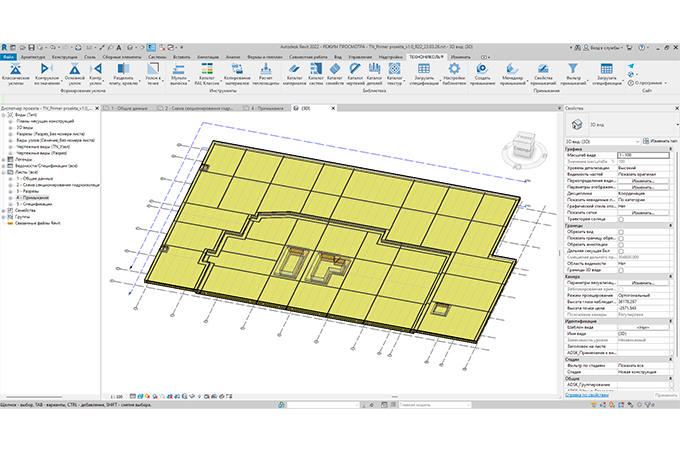Toggle Обрезать вид checkbox
This screenshot has height=452, width=680.
pyautogui.click(x=621, y=233)
